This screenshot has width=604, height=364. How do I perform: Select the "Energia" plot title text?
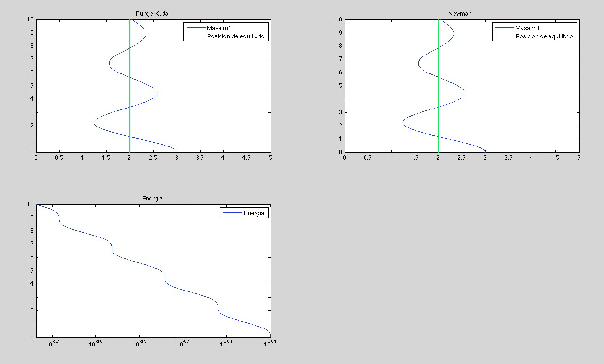pyautogui.click(x=152, y=199)
